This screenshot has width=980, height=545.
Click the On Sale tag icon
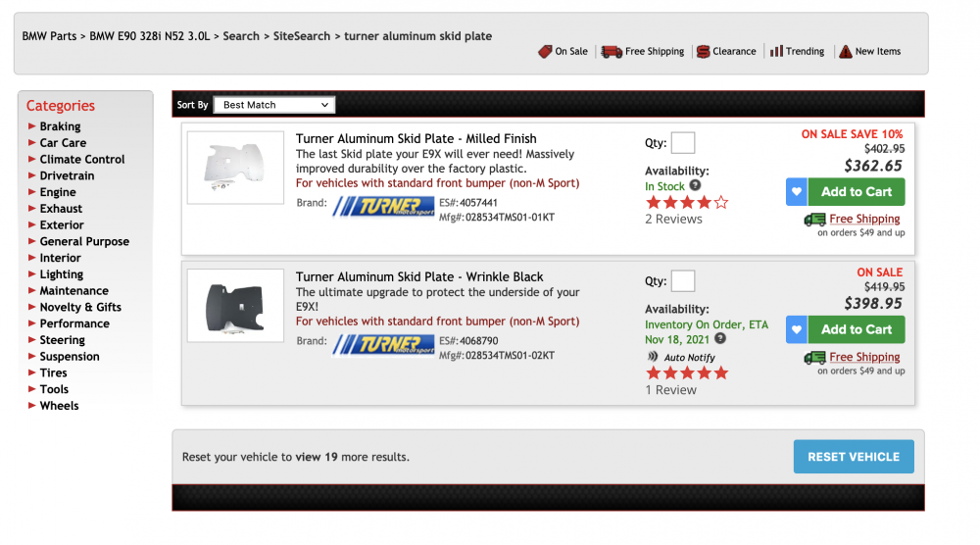tap(545, 51)
